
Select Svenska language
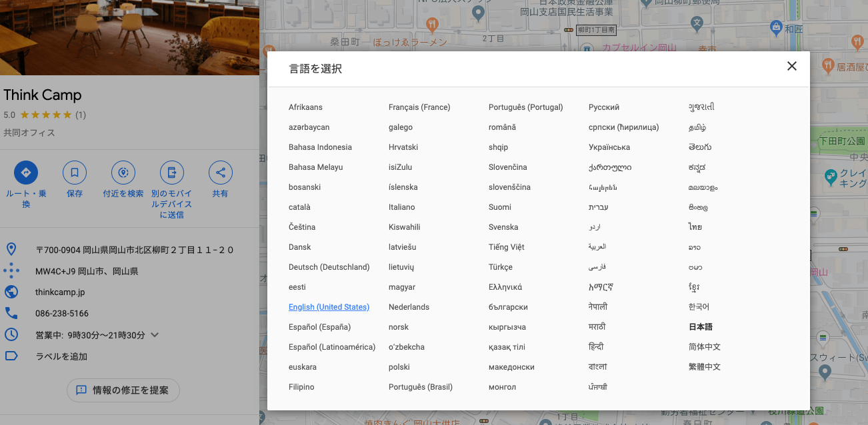(503, 227)
